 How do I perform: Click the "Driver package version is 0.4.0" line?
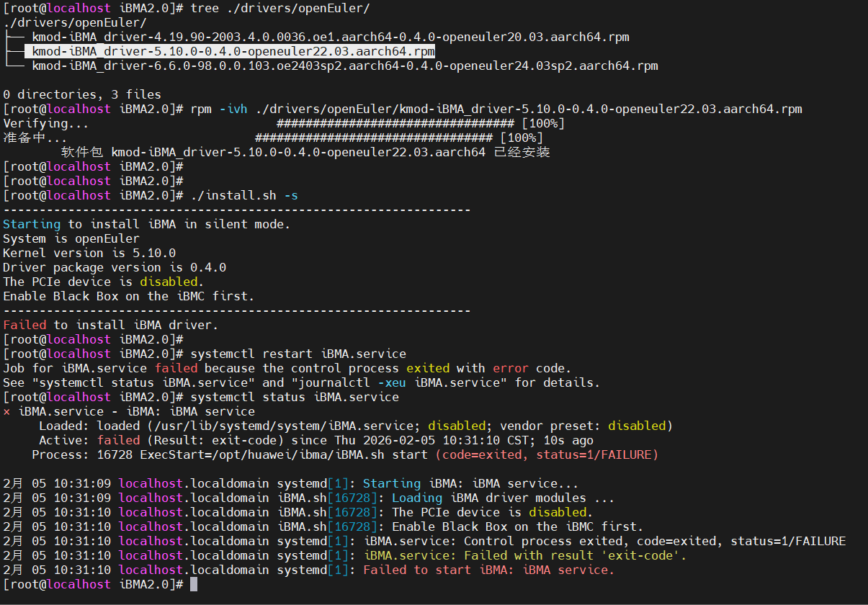115,267
